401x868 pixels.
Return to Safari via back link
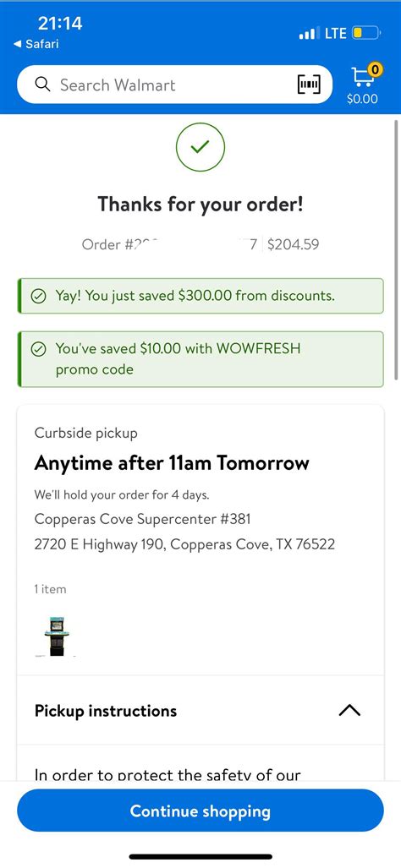(36, 44)
